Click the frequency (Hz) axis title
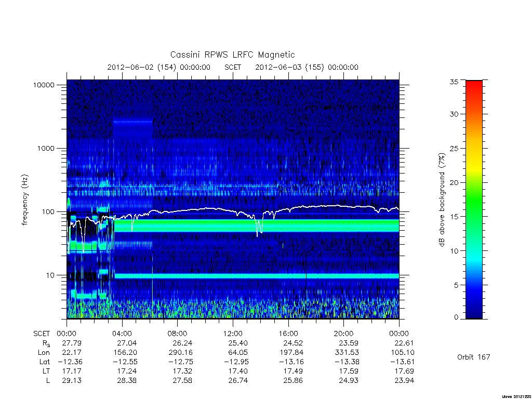532x399 pixels. coord(25,200)
